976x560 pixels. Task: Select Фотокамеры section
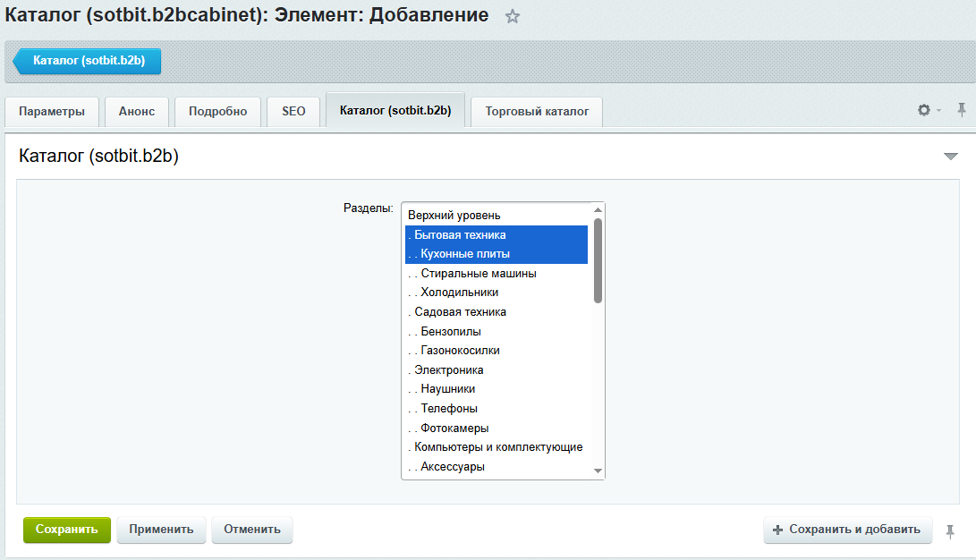[496, 428]
